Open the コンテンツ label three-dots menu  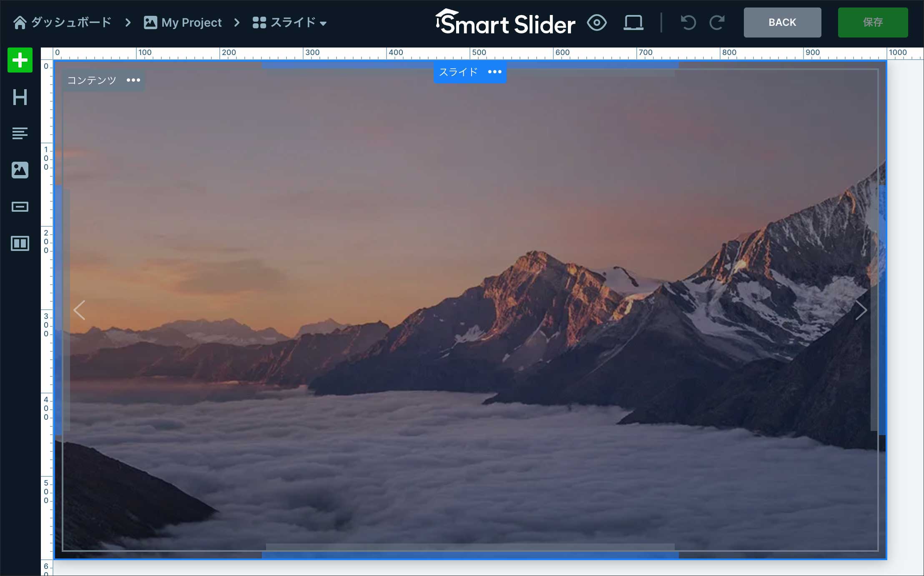[x=133, y=80]
